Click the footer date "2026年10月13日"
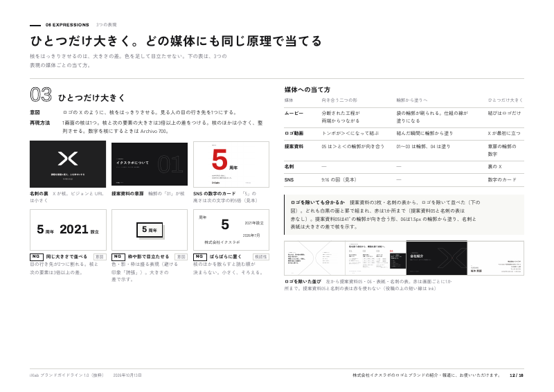 click(x=127, y=375)
